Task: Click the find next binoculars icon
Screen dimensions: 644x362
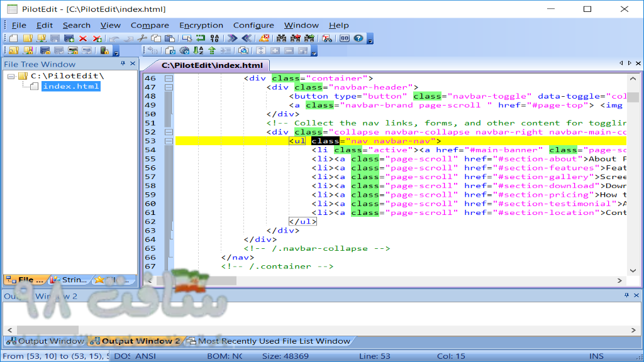Action: click(x=309, y=38)
